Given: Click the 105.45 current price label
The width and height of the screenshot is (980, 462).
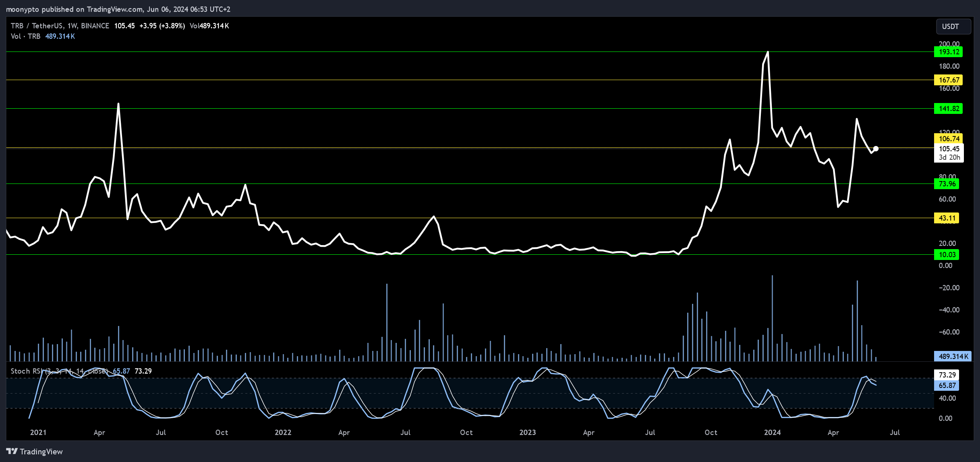Looking at the screenshot, I should pyautogui.click(x=949, y=149).
